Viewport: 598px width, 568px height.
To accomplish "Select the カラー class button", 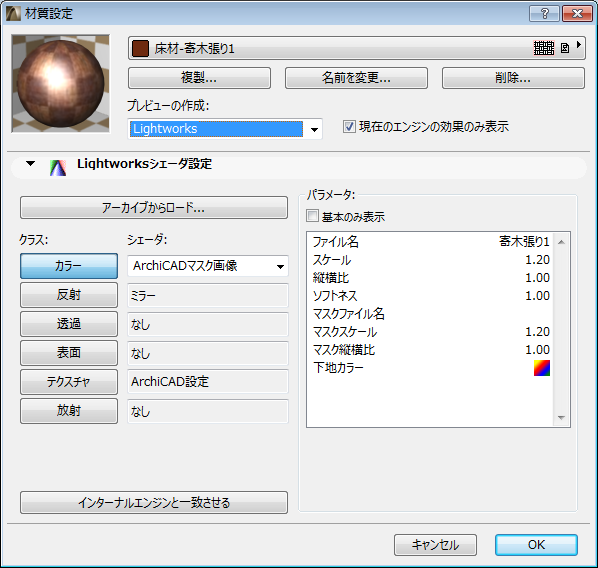I will [x=69, y=266].
